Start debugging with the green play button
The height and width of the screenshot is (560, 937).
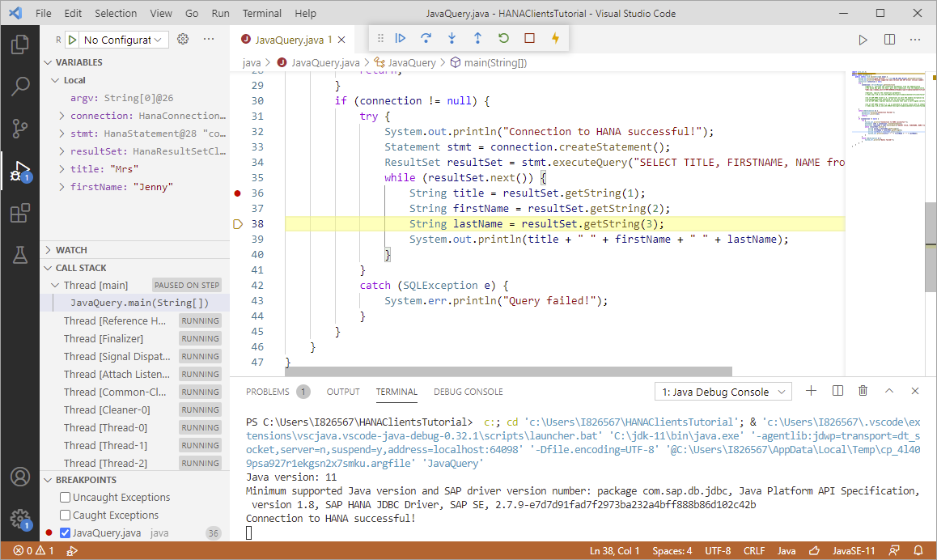pos(72,40)
